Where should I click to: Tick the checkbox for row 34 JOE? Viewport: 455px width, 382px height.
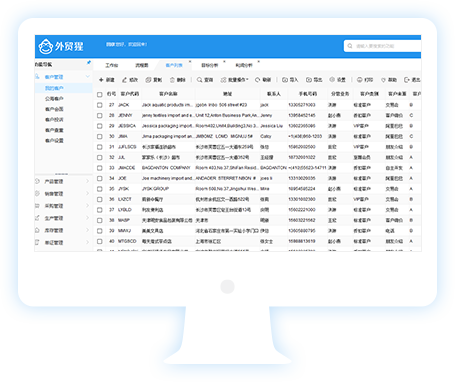pyautogui.click(x=99, y=179)
